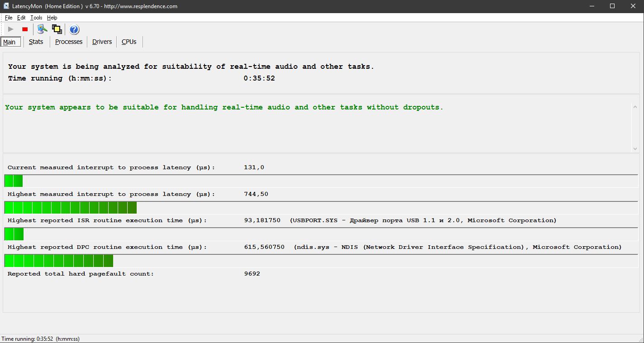Screen dimensions: 644x343
Task: Switch to the CPUs tab
Action: 129,42
